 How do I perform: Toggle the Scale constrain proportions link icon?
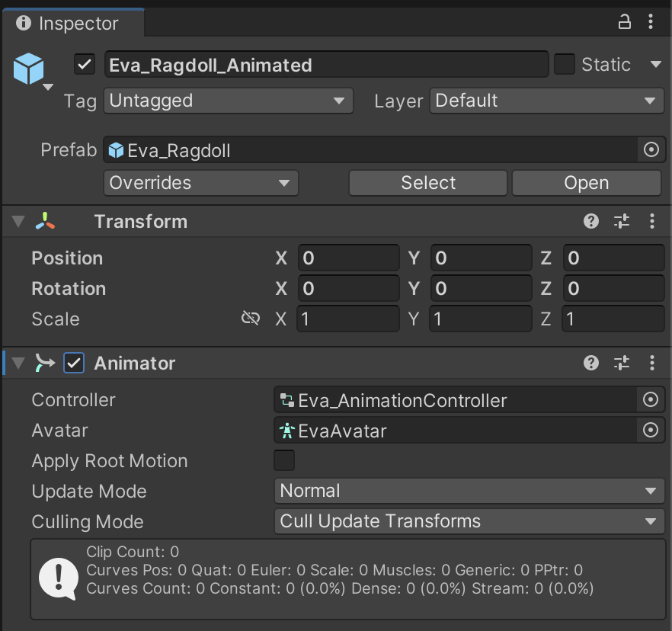point(251,319)
